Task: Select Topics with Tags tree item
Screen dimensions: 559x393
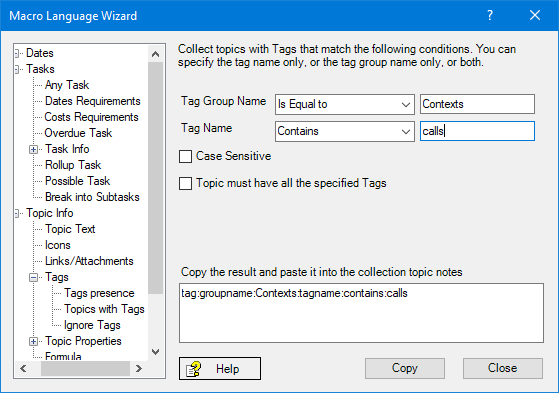Action: click(x=104, y=309)
